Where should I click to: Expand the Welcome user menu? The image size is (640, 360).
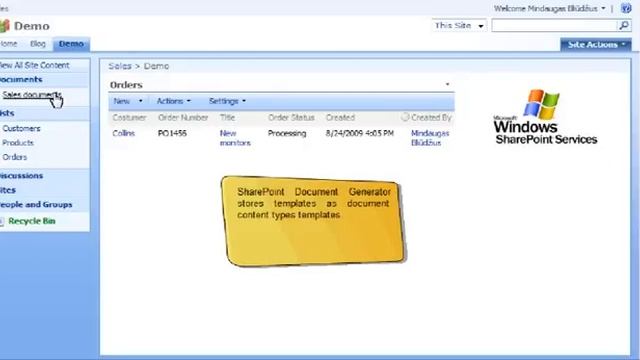point(549,8)
